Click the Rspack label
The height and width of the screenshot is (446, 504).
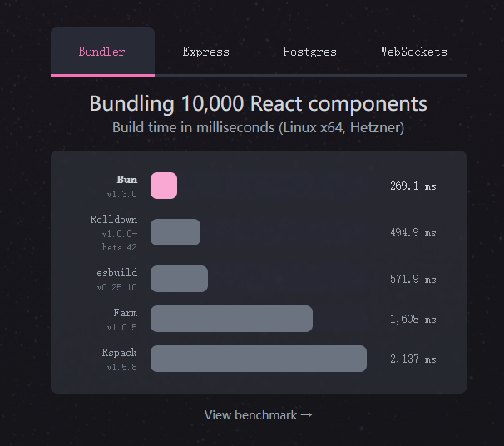pyautogui.click(x=119, y=353)
